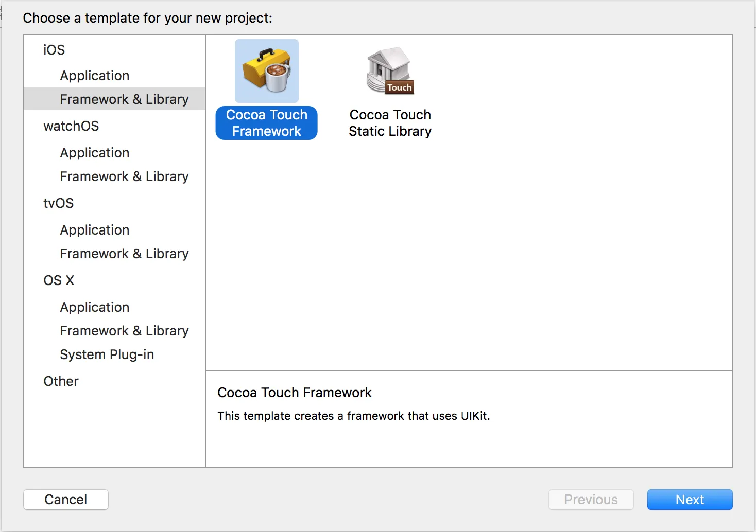Select the OS X category header

tap(59, 280)
